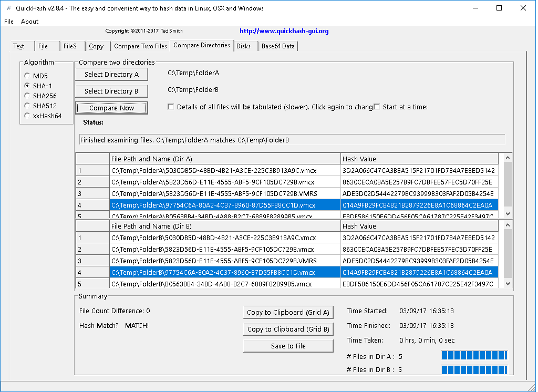
Task: Choose SHA256 as the algorithm
Action: (27, 96)
